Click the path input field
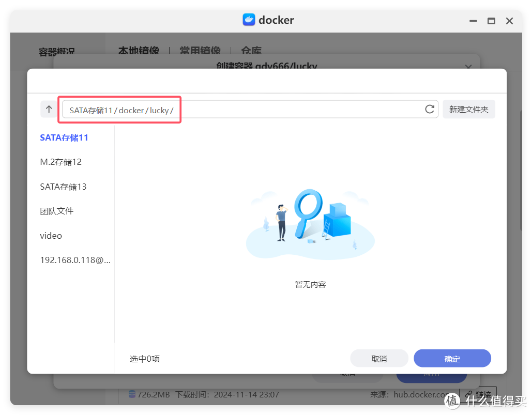Image resolution: width=532 pixels, height=415 pixels. click(250, 109)
